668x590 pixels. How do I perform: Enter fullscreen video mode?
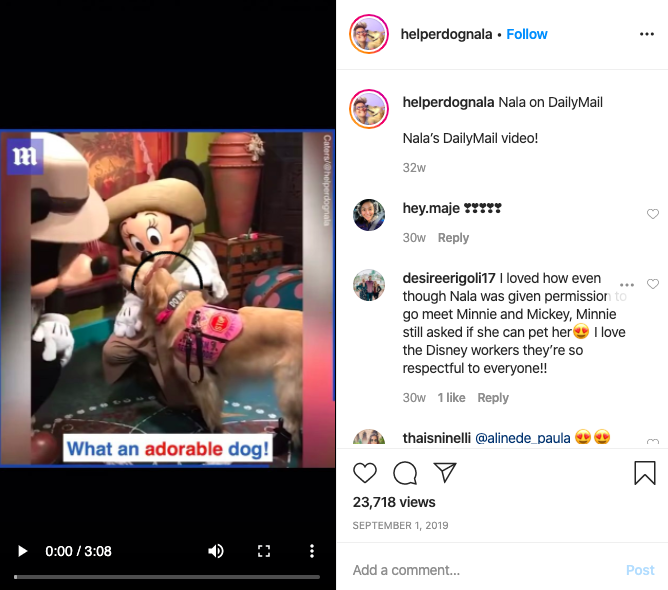click(264, 551)
